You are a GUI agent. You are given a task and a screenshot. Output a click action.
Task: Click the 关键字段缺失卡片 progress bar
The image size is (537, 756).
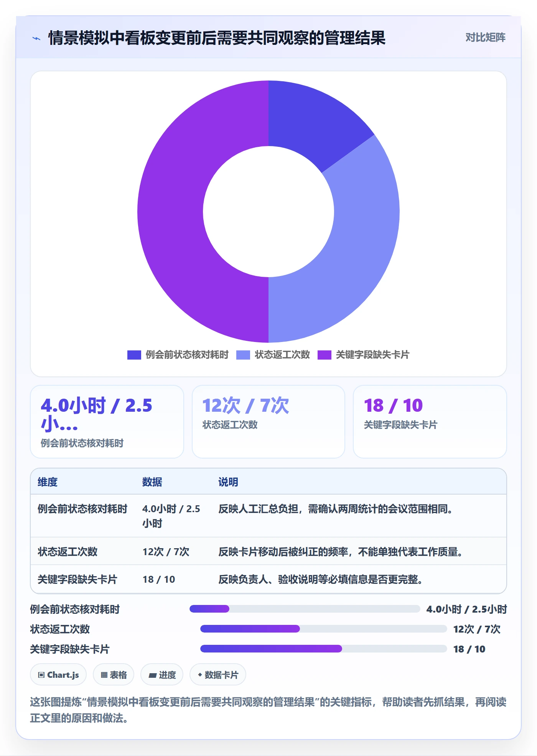point(324,649)
